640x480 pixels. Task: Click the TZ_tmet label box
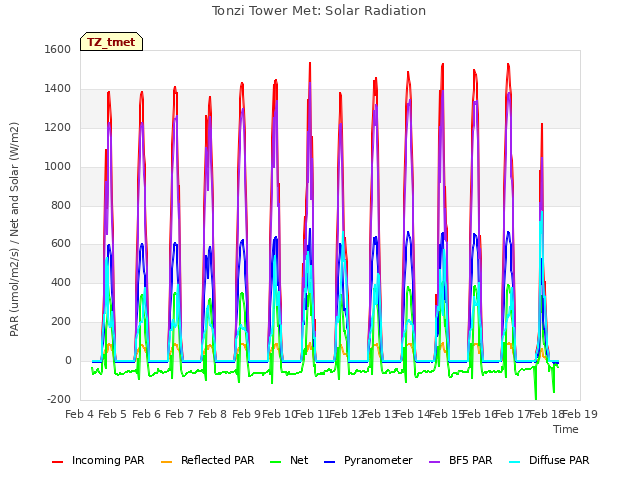(x=111, y=42)
